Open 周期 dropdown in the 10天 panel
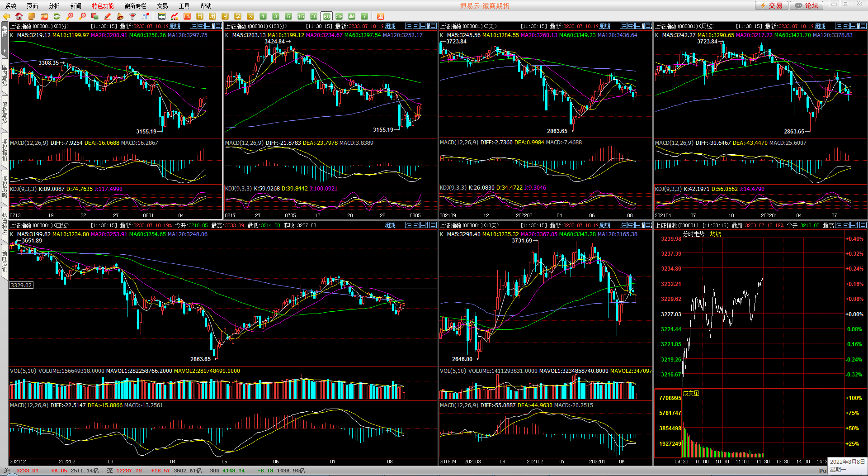Viewport: 868px width, 476px height. (605, 225)
